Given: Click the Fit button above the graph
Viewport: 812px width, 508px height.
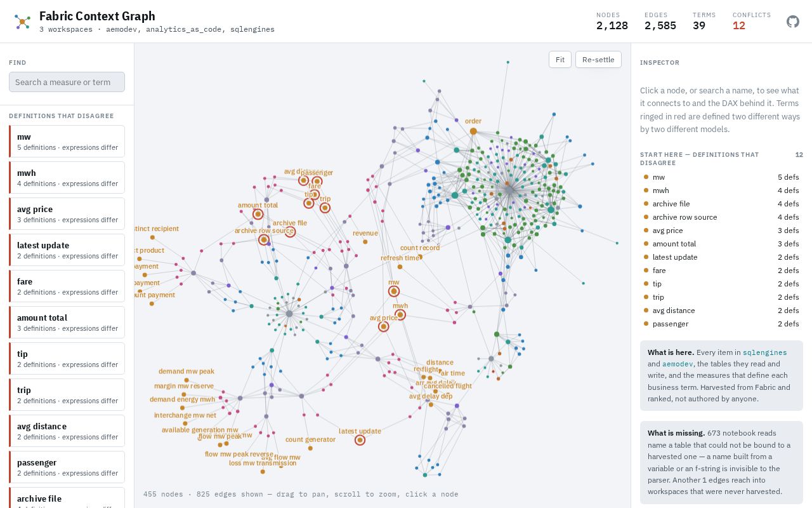Looking at the screenshot, I should pos(560,60).
